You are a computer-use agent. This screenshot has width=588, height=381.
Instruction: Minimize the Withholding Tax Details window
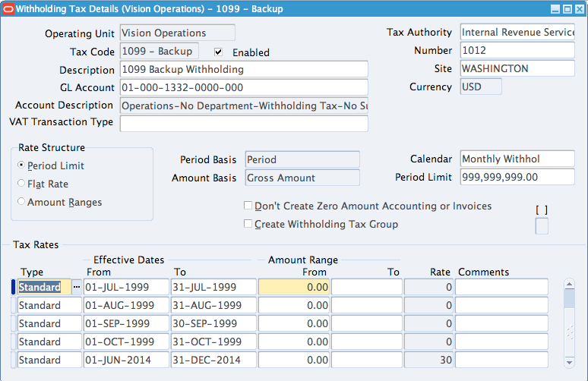pos(555,9)
